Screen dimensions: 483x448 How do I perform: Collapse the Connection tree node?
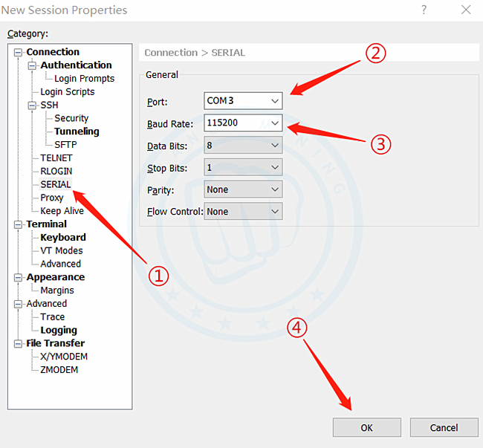pyautogui.click(x=19, y=52)
